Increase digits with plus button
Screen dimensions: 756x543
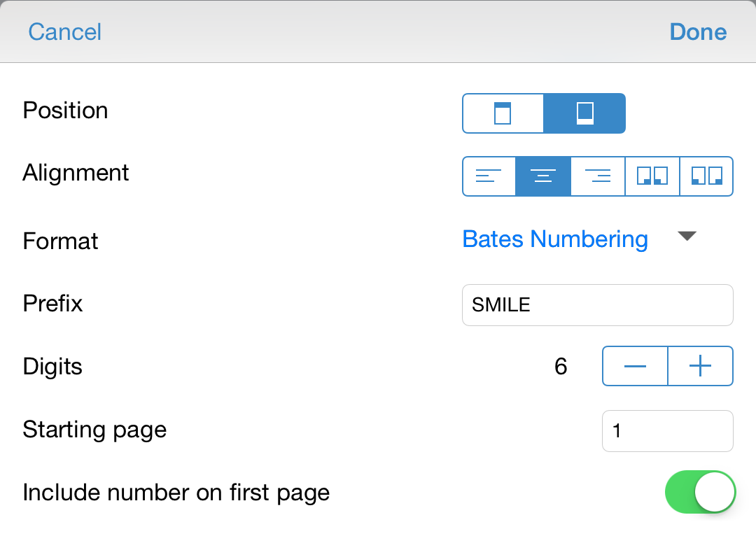pyautogui.click(x=701, y=366)
